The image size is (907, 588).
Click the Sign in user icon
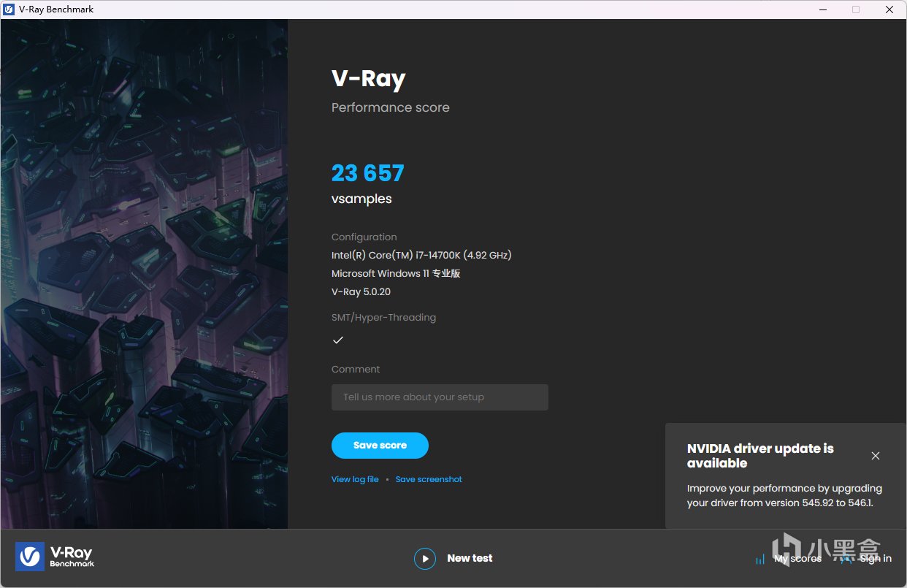(847, 559)
